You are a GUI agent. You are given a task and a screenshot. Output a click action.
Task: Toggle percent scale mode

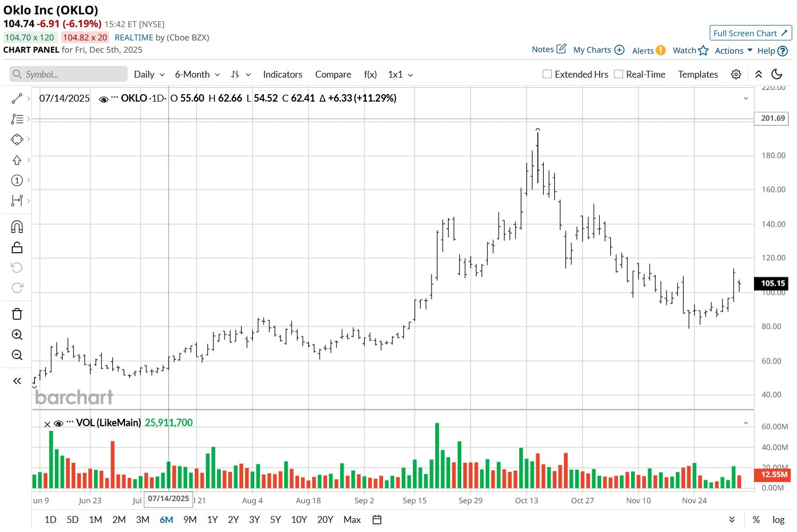(756, 520)
